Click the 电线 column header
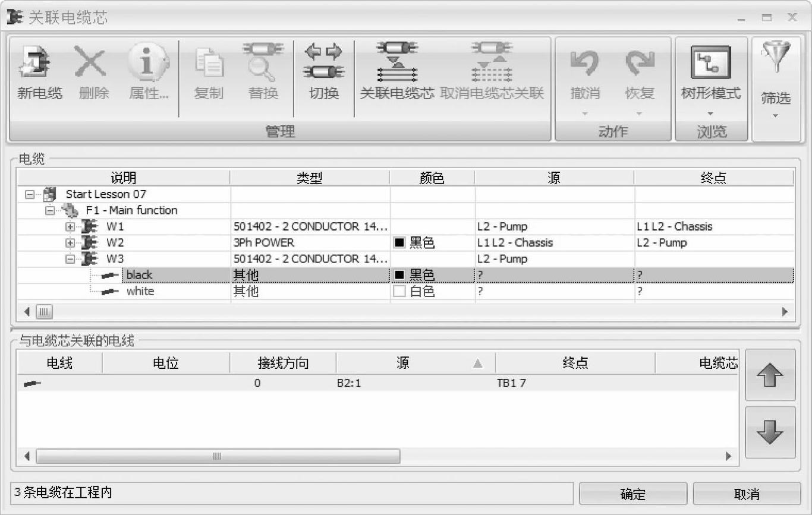This screenshot has width=812, height=515. coord(59,363)
